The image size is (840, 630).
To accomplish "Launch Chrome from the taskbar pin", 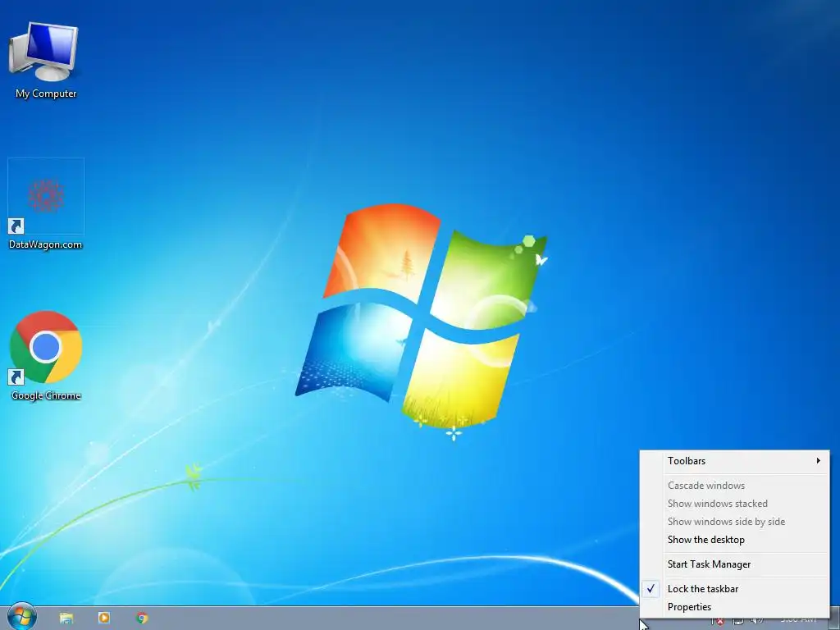I will (x=142, y=619).
